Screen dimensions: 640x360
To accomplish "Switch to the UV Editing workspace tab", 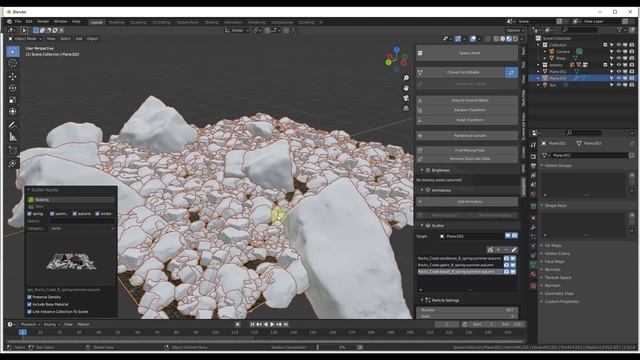I will 161,22.
